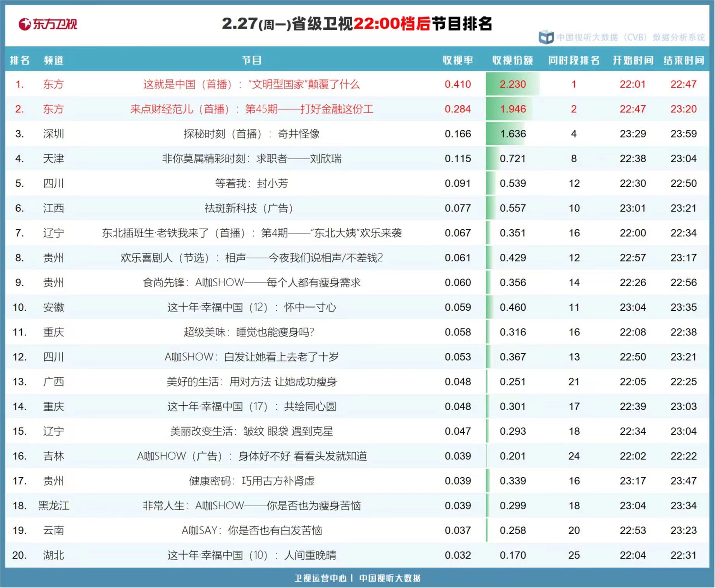715x588 pixels.
Task: Click share bar value 1.636
Action: [513, 134]
